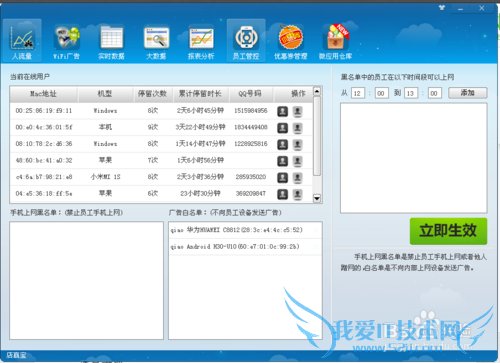Click the start hour field showing 12
This screenshot has height=363, width=500.
click(x=358, y=93)
